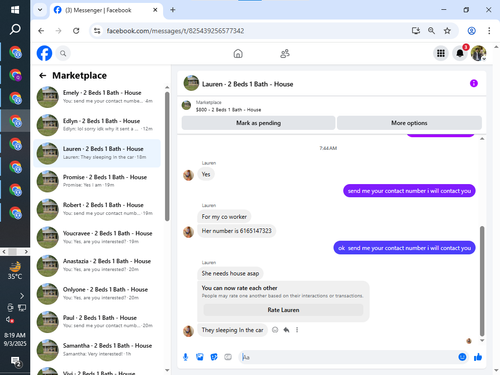500x375 pixels.
Task: Click Lauren's avatar in chat header
Action: click(191, 83)
